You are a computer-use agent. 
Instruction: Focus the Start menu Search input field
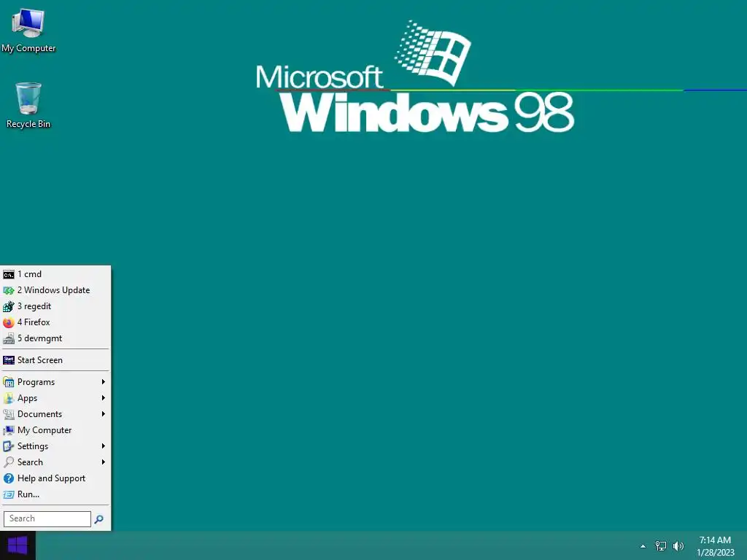click(x=47, y=519)
